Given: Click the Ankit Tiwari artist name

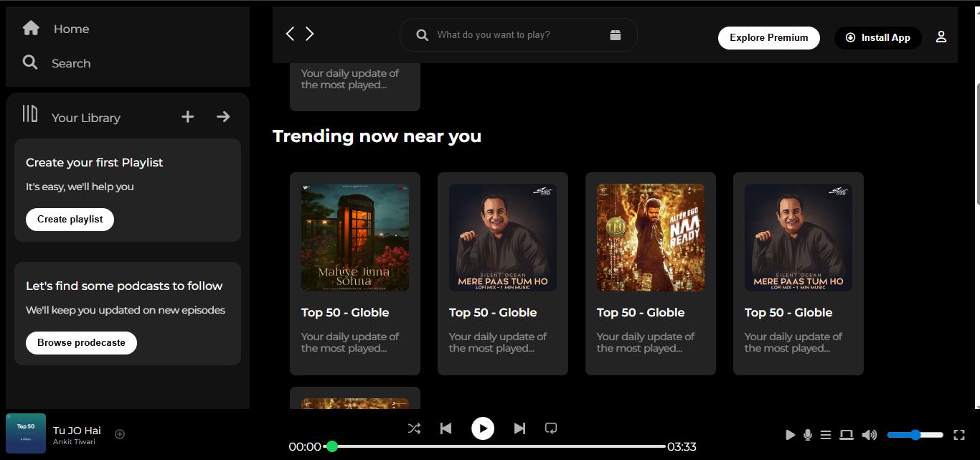Looking at the screenshot, I should click(74, 442).
